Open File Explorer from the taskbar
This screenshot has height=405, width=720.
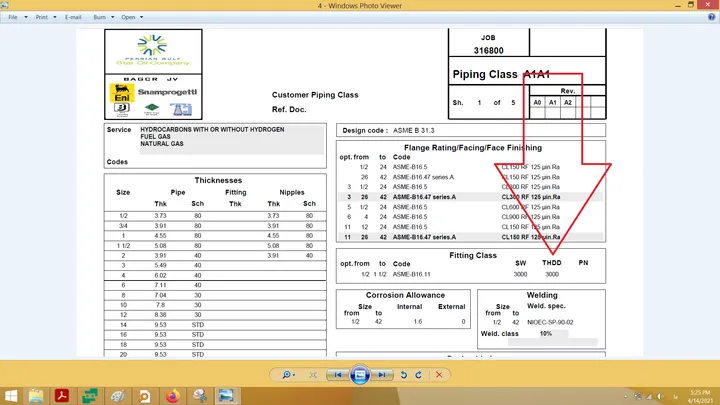coord(36,396)
